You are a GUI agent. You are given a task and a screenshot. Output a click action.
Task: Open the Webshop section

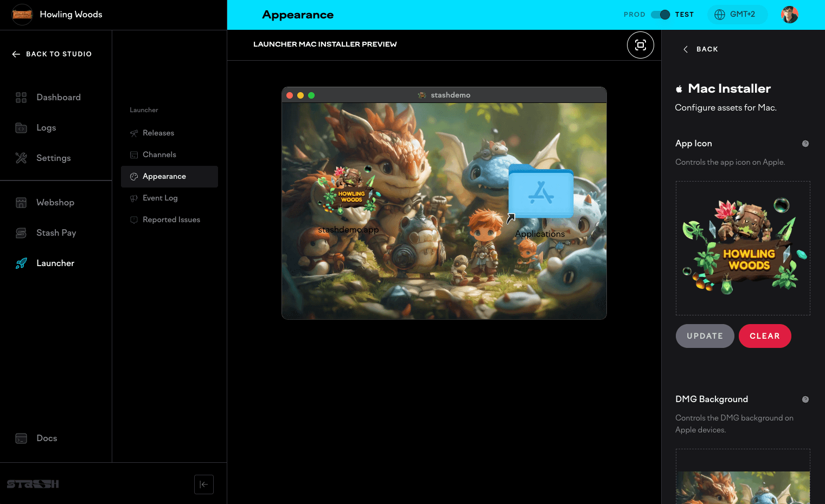click(21, 202)
